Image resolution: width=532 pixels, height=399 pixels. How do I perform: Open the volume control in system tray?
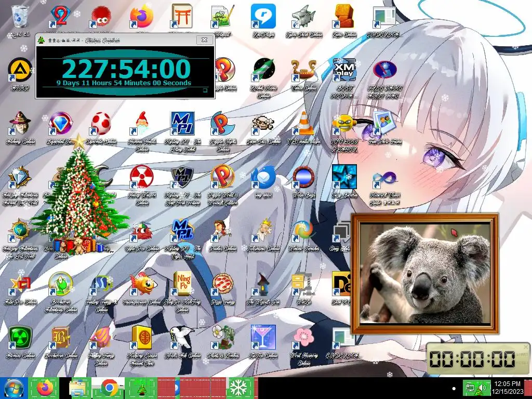pos(482,388)
